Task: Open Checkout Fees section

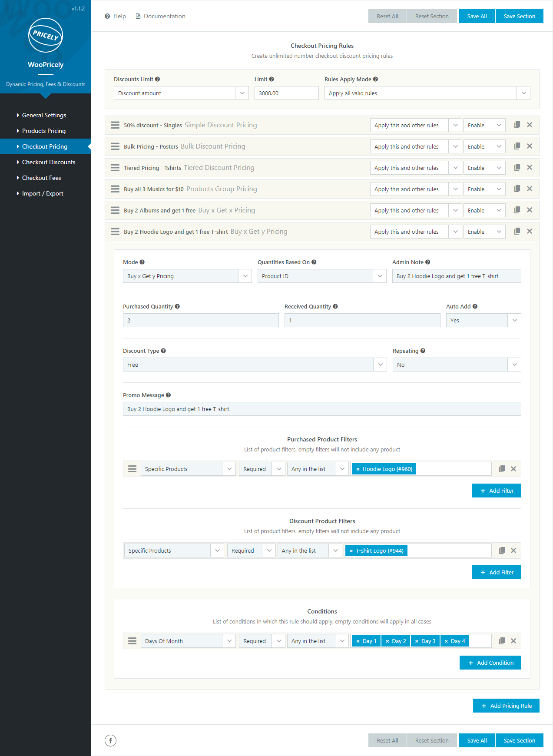Action: [41, 178]
